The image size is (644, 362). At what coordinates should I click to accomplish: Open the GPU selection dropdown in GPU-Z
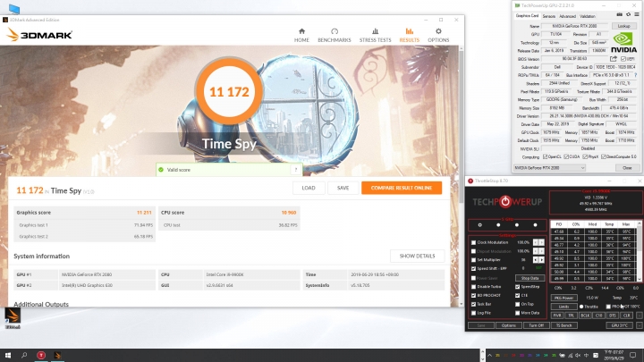coord(549,168)
